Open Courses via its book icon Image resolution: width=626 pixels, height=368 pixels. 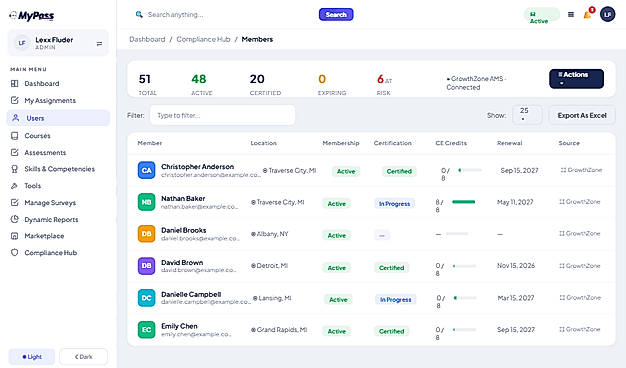pyautogui.click(x=14, y=136)
